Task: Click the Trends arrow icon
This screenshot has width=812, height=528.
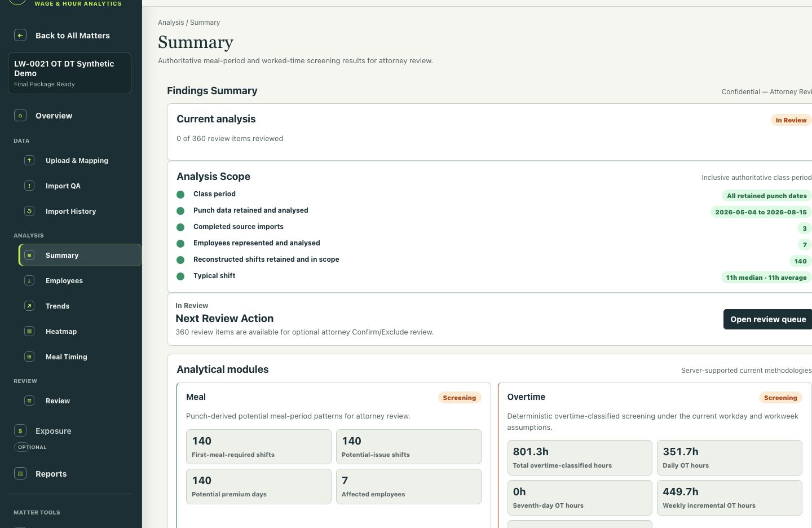Action: tap(29, 306)
